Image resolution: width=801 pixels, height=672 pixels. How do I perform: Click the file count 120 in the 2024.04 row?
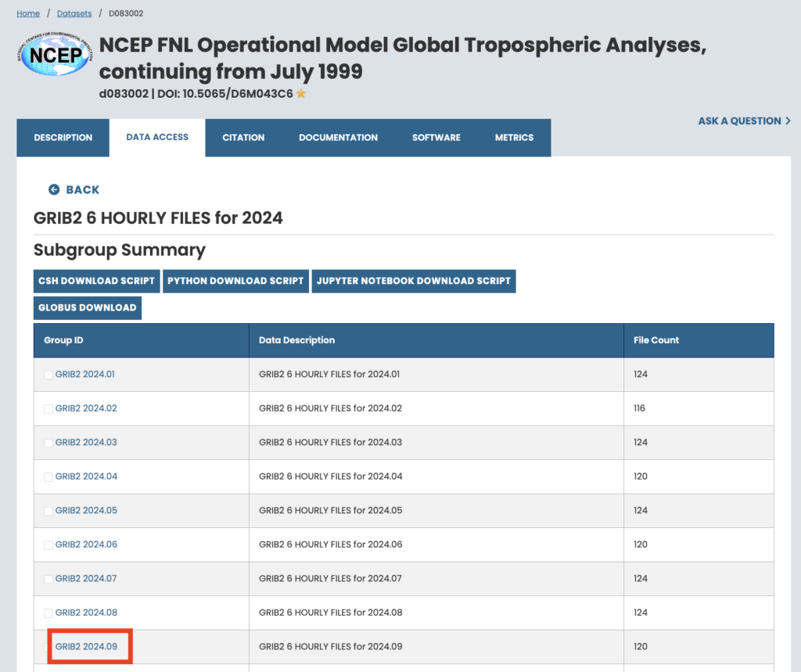641,476
